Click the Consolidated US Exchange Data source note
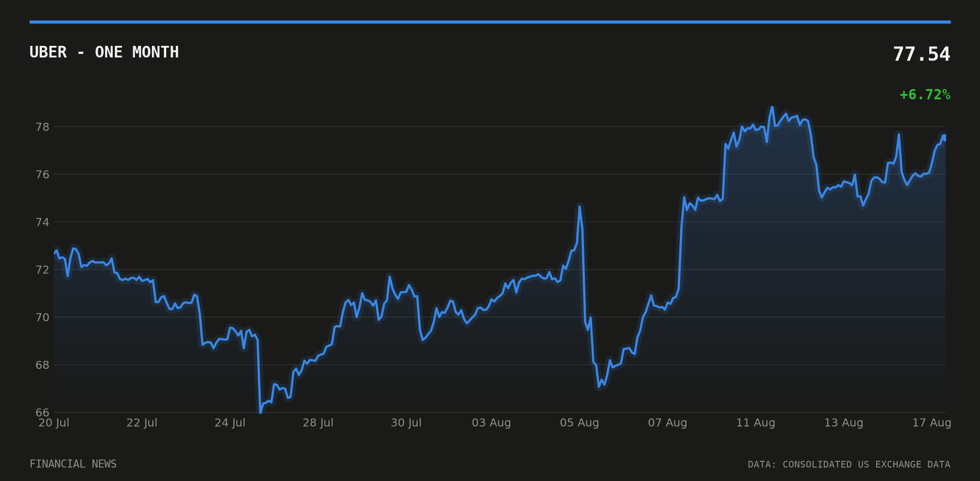The width and height of the screenshot is (980, 481). click(849, 465)
